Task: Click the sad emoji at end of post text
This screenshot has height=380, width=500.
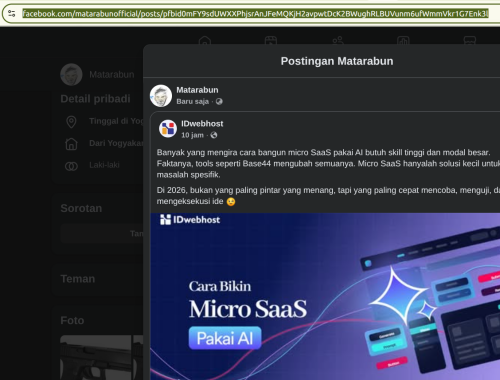Action: point(231,202)
